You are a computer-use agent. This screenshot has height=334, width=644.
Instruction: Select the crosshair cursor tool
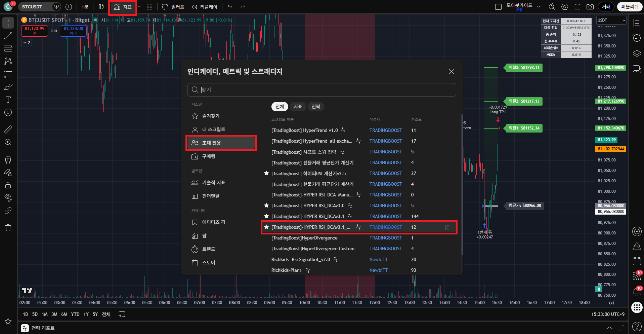8,23
